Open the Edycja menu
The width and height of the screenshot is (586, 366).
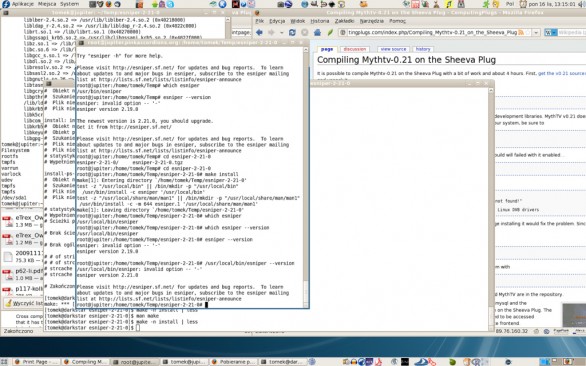coord(277,21)
